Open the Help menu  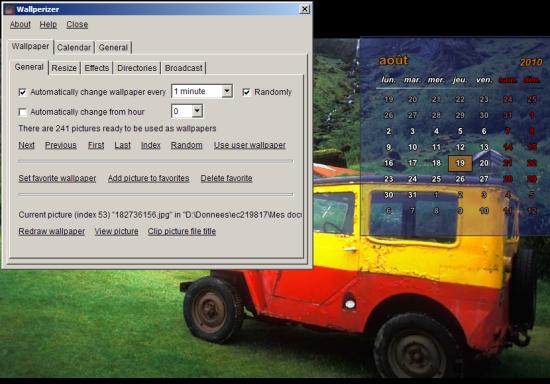point(48,25)
